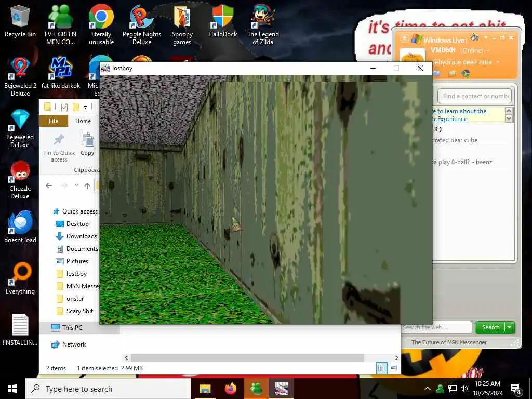Click the taskbar Type here to search box

coord(108,389)
